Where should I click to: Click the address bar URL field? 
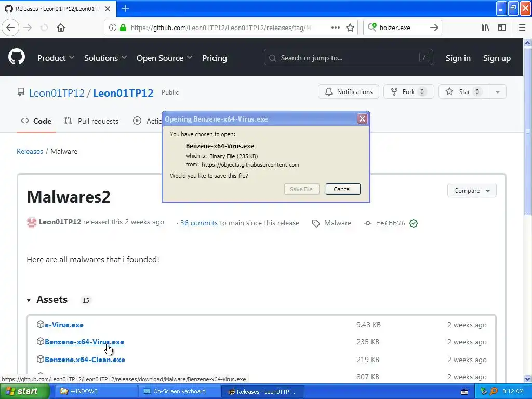pyautogui.click(x=220, y=28)
